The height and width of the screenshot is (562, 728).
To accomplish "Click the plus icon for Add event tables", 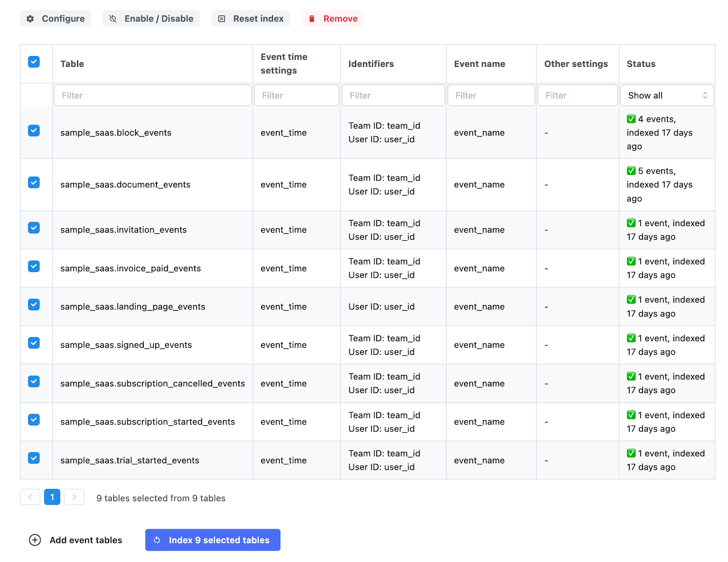I will (x=35, y=540).
